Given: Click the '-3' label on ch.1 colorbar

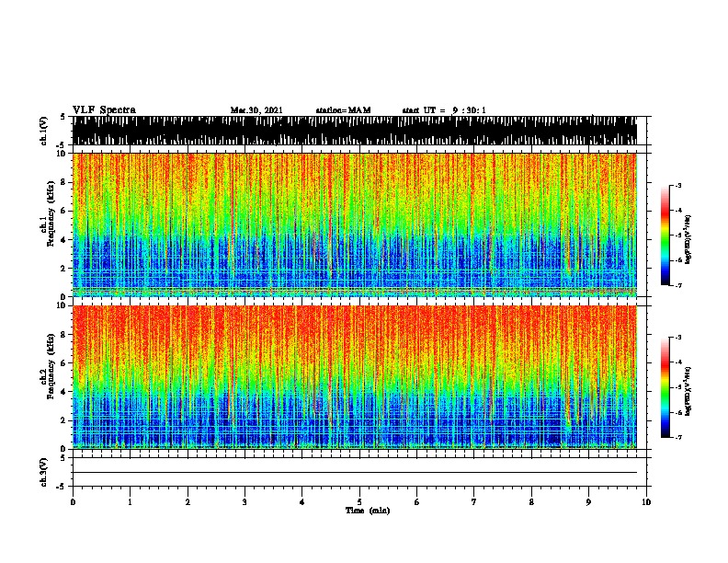Looking at the screenshot, I should [x=678, y=185].
